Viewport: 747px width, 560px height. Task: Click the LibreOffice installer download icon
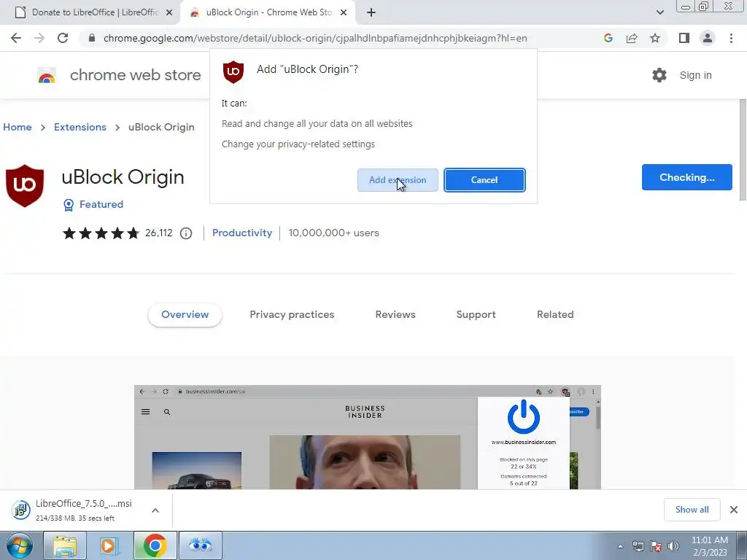coord(20,510)
